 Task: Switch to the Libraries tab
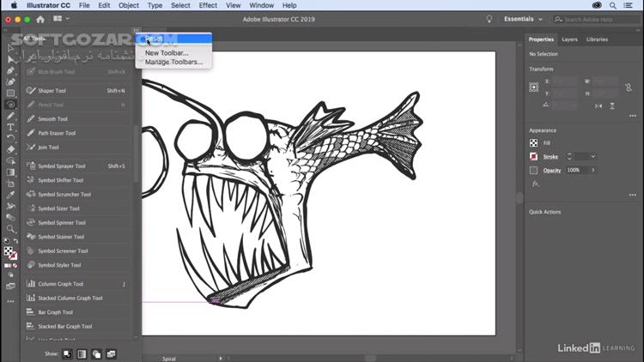(597, 39)
